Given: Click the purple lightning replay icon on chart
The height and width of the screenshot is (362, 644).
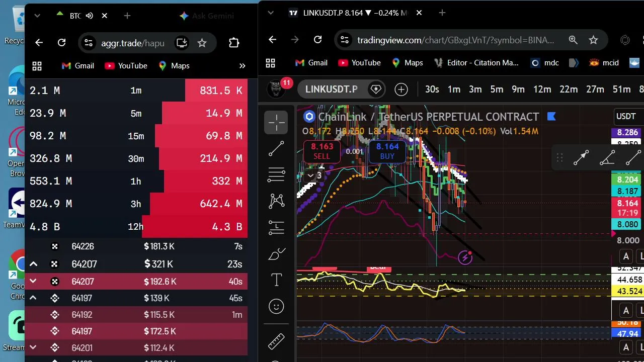Looking at the screenshot, I should coord(465,258).
